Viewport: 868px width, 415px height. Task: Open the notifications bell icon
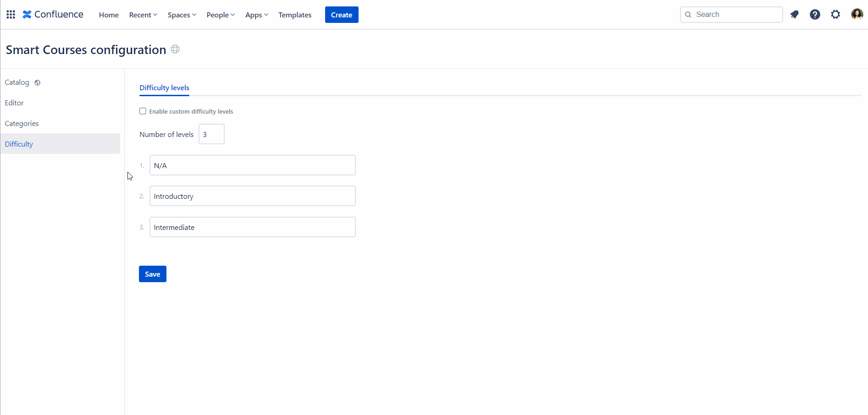click(794, 15)
